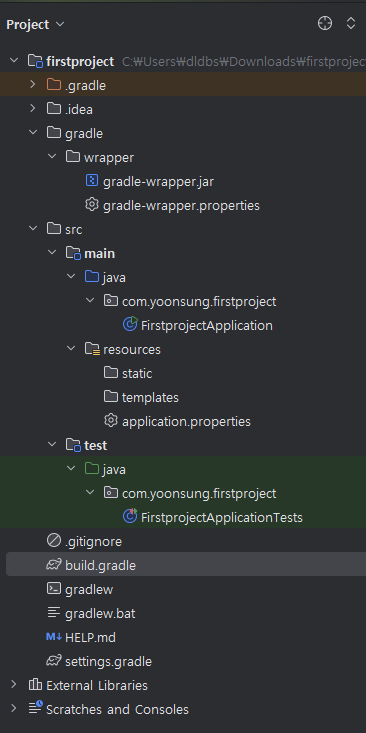The width and height of the screenshot is (366, 733).
Task: Click the test package folder icon
Action: [x=111, y=493]
